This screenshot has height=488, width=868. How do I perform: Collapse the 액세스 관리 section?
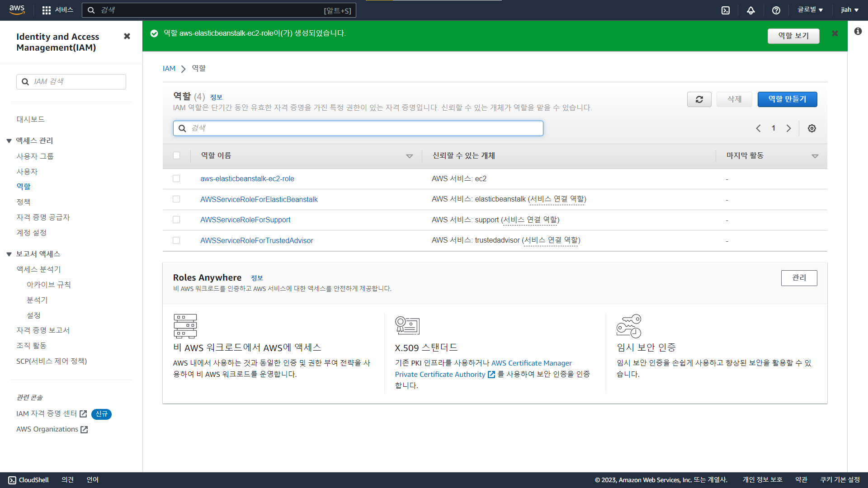(x=9, y=141)
